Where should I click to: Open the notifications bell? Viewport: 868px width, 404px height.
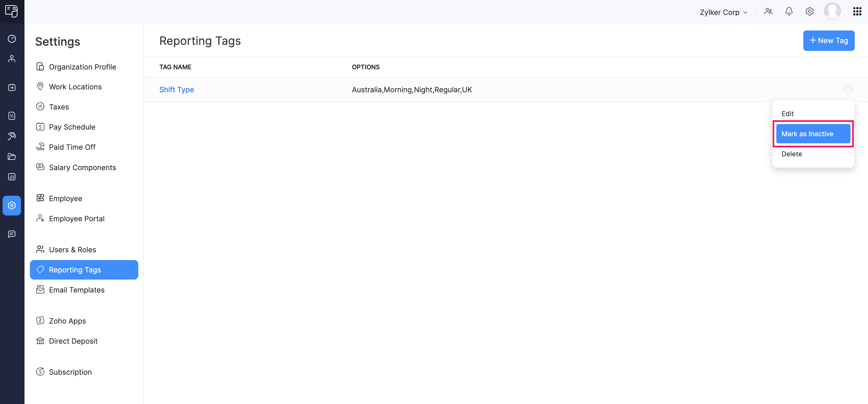789,12
